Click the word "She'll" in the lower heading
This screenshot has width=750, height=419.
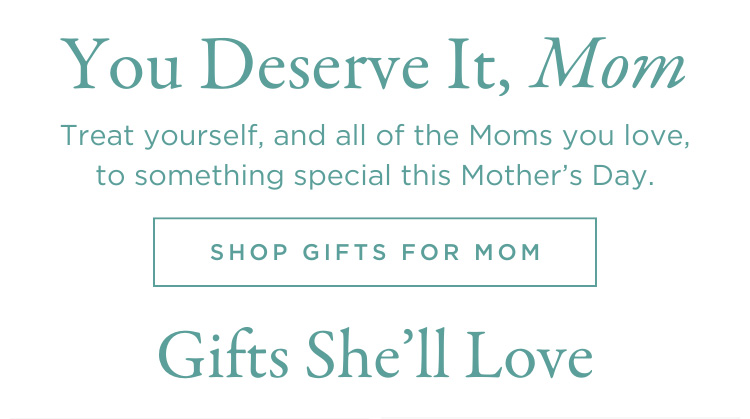pyautogui.click(x=377, y=354)
